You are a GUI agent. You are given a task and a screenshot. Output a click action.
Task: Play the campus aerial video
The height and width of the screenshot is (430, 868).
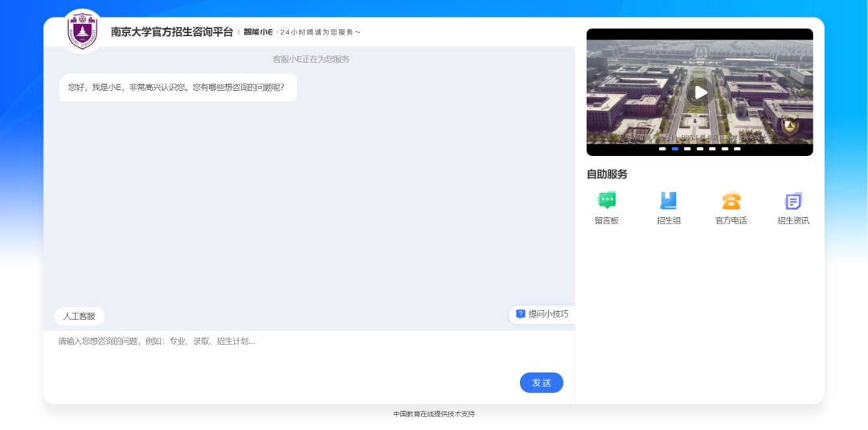tap(700, 92)
